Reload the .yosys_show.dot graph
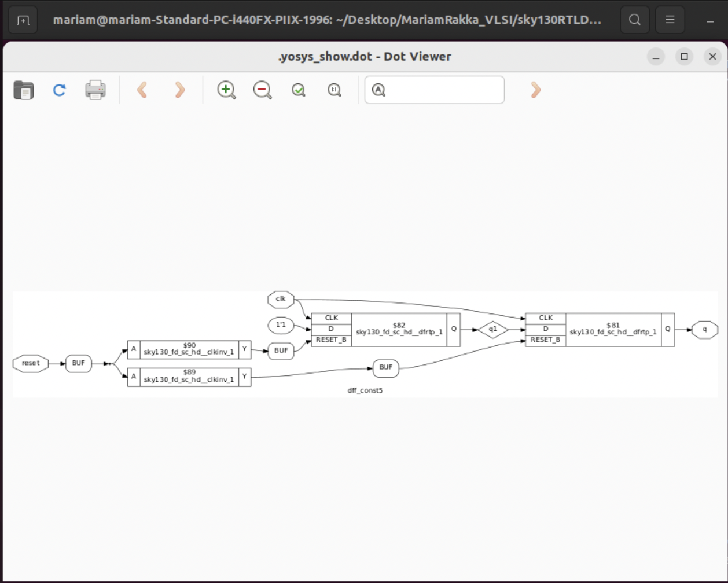Screen dimensions: 728x583 (x=58, y=90)
